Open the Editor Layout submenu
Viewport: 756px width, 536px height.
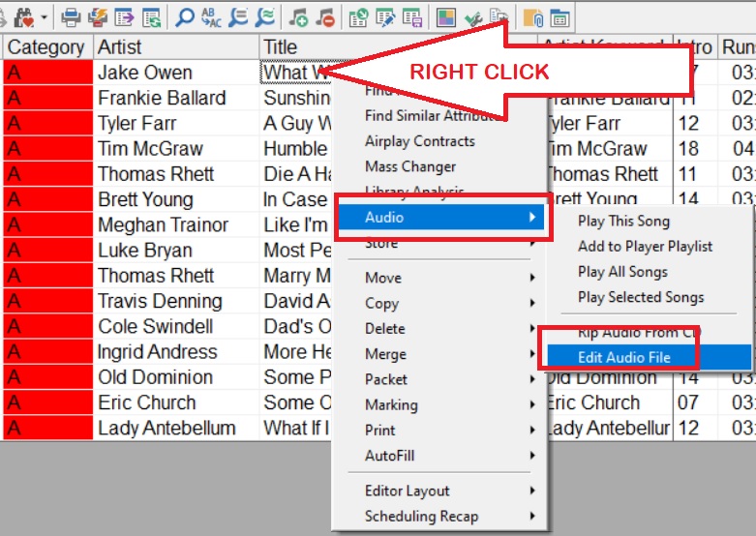click(x=442, y=491)
